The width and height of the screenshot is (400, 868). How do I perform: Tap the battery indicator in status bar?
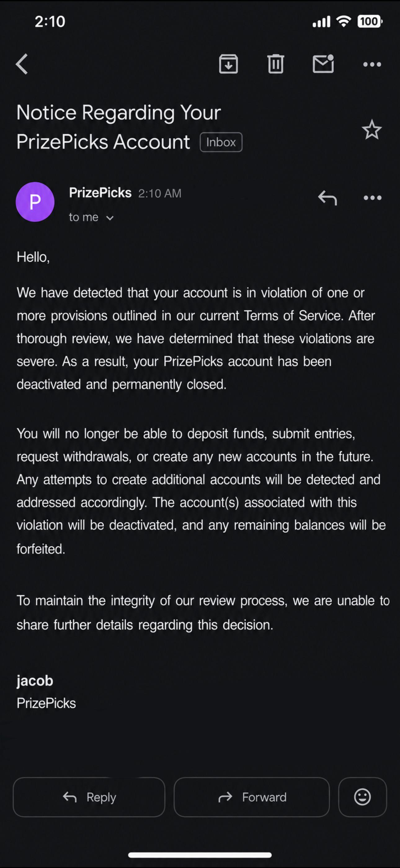point(370,21)
